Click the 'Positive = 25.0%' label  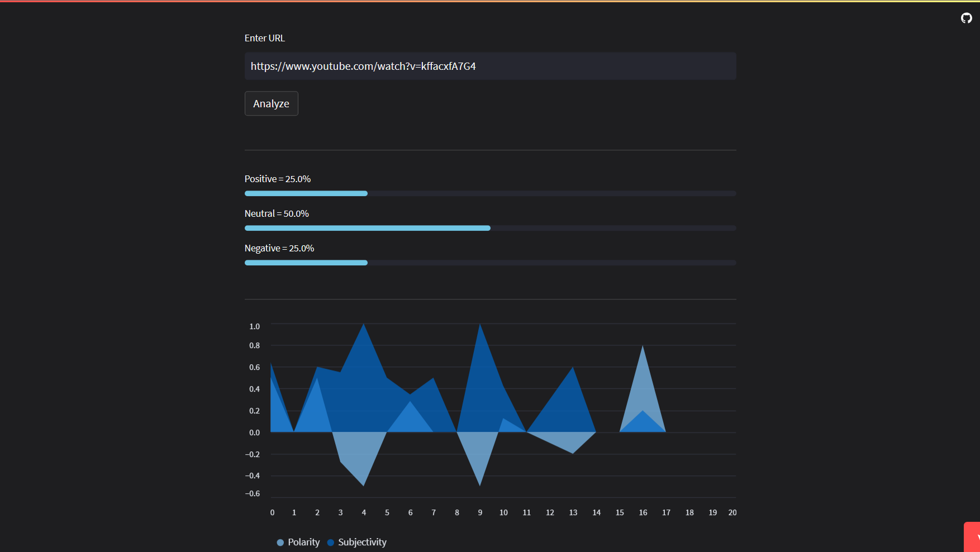coord(278,179)
